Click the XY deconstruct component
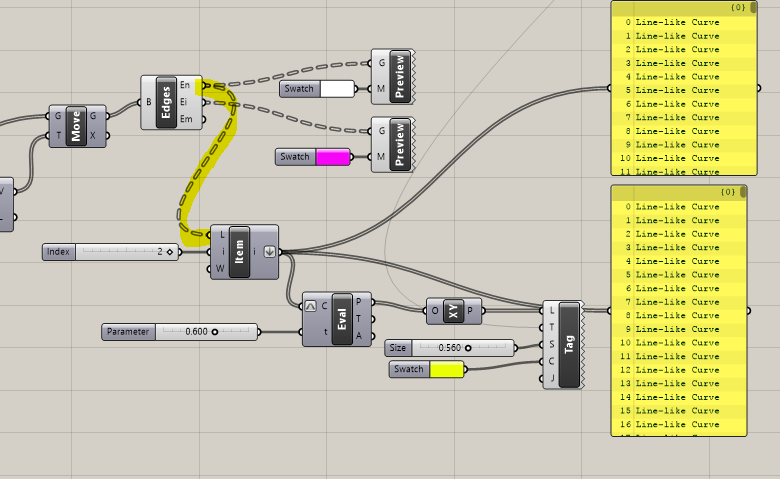 coord(454,311)
